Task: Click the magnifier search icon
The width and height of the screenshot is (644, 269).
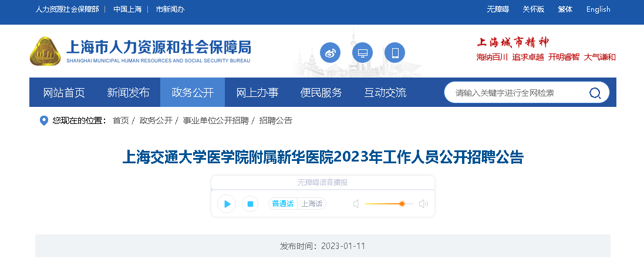Action: (x=595, y=93)
